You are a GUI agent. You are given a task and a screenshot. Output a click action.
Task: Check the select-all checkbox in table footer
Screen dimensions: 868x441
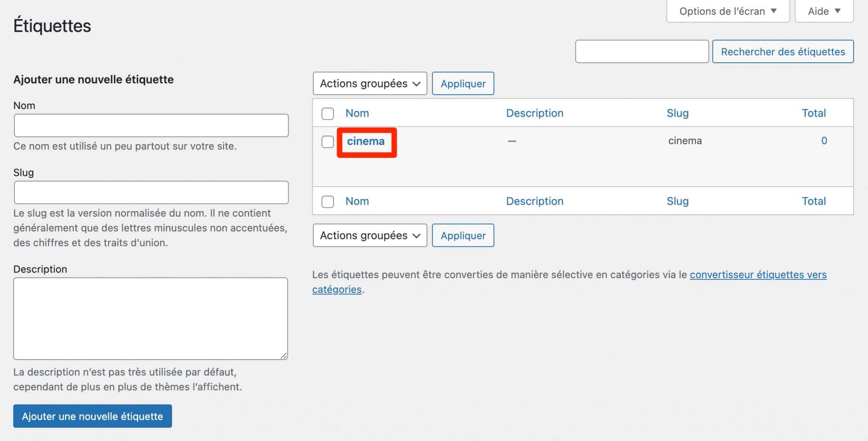click(x=327, y=201)
